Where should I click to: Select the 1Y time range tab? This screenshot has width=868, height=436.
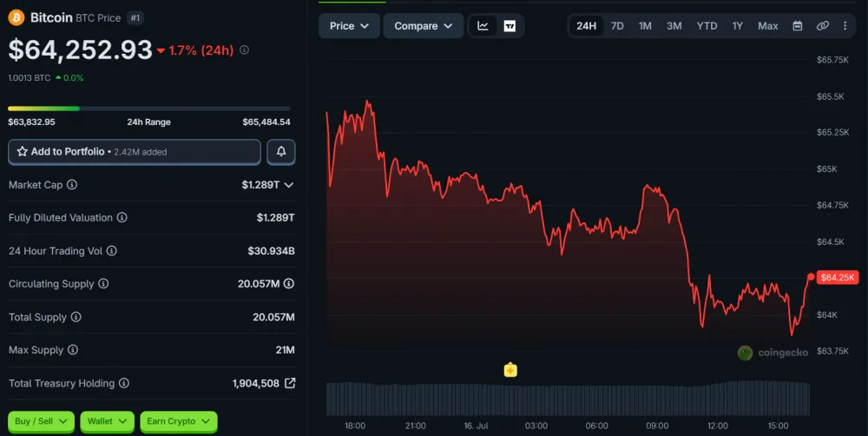click(737, 26)
